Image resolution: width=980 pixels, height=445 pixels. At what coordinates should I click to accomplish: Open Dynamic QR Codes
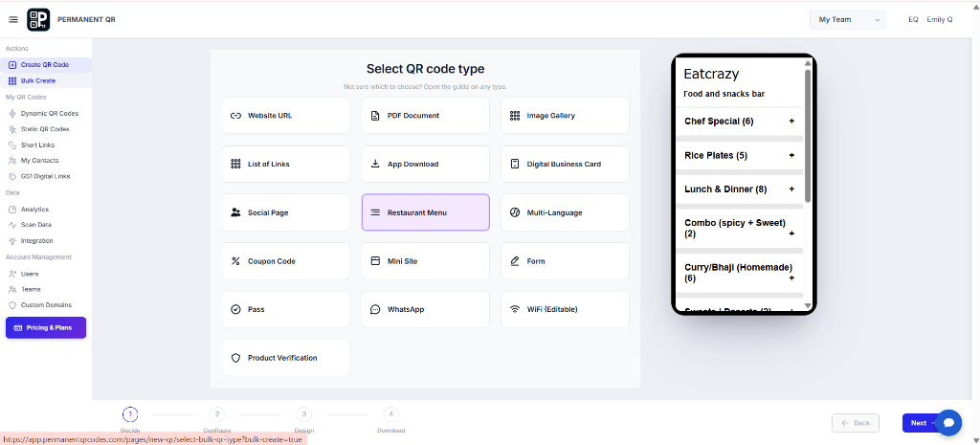click(46, 114)
